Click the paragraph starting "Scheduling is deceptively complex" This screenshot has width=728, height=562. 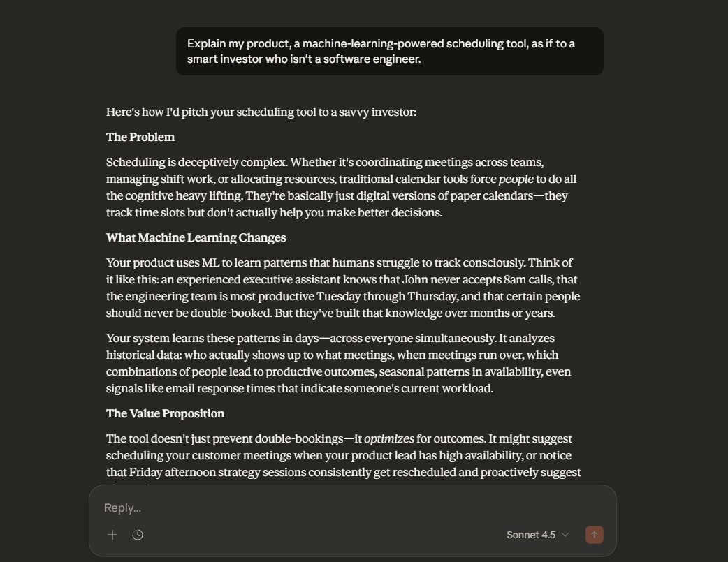[x=341, y=187]
